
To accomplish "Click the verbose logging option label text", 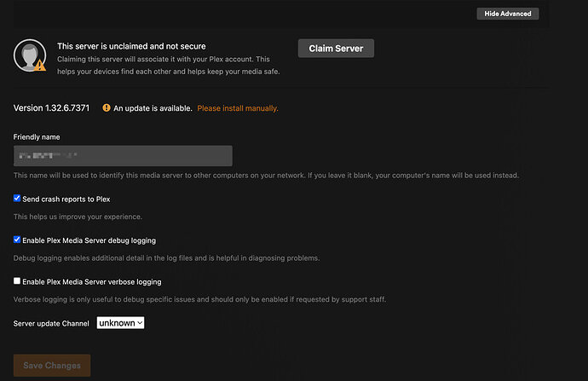I will click(91, 281).
